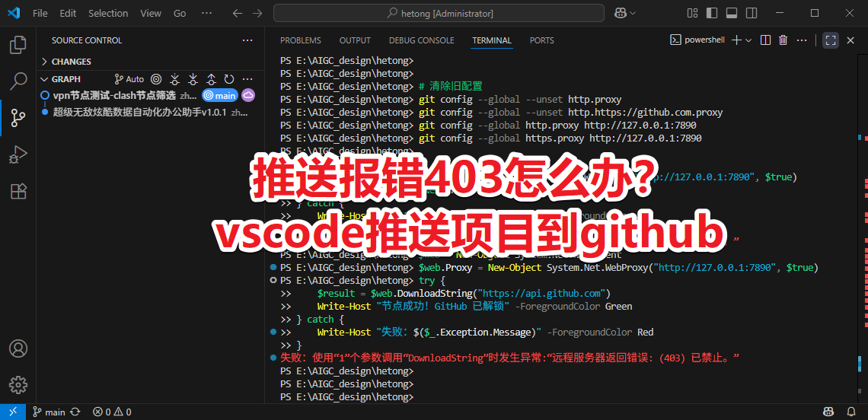Fetch from remote in Graph toolbar
The image size is (868, 420).
pos(174,79)
